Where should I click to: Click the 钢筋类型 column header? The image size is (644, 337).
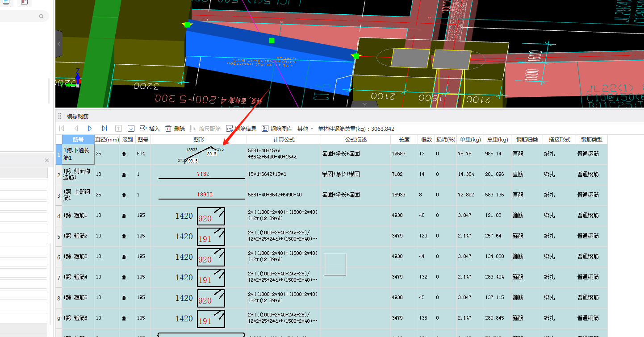coord(591,139)
